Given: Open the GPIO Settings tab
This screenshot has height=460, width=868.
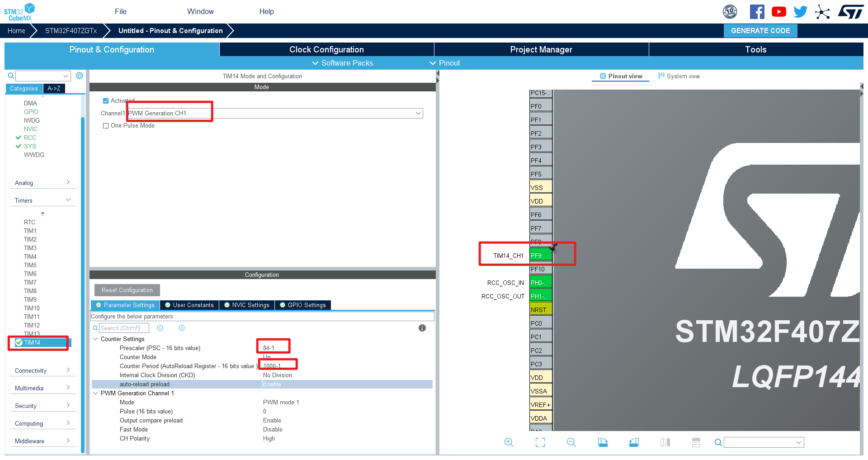Looking at the screenshot, I should click(303, 305).
